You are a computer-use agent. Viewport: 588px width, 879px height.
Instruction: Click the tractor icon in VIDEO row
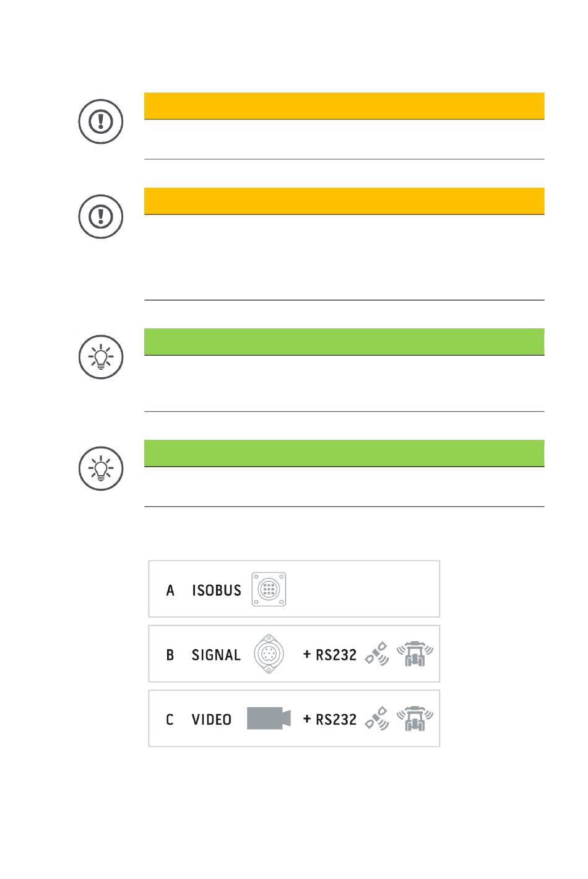click(415, 719)
